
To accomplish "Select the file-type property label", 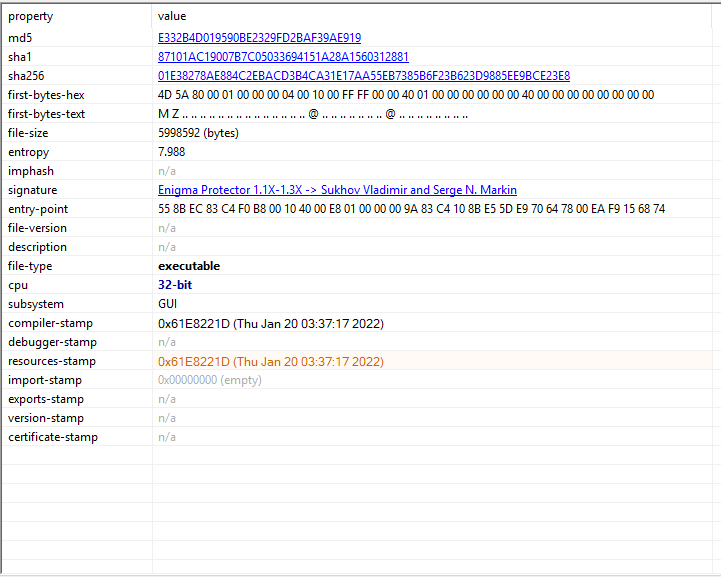I will (30, 266).
